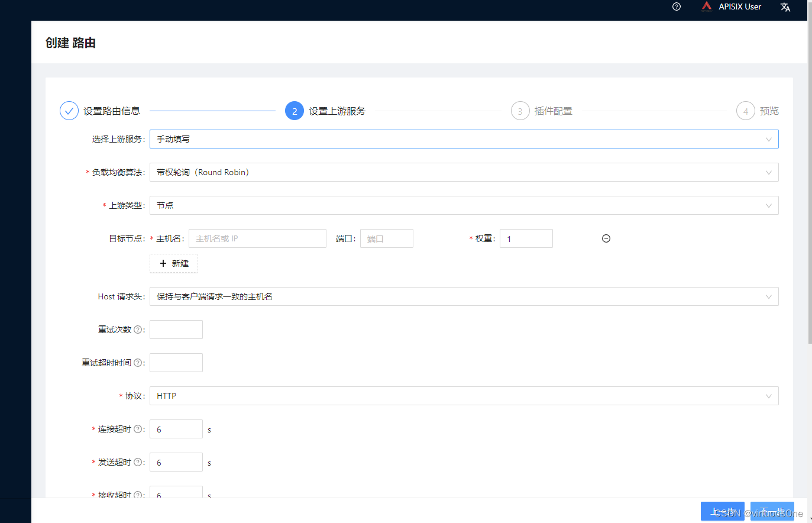Viewport: 812px width, 523px height.
Task: Remove target node with minus circle icon
Action: [606, 238]
